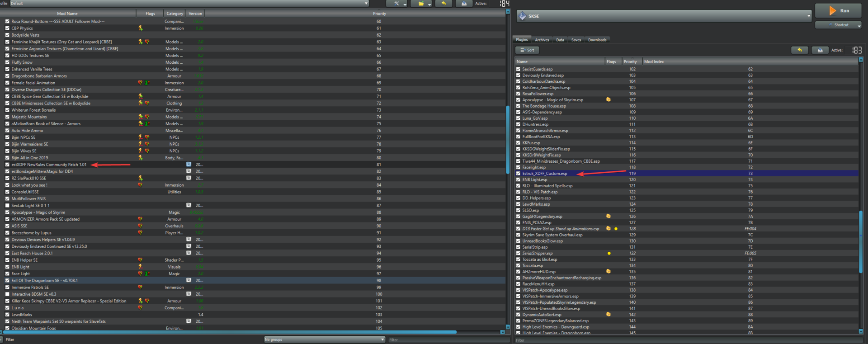Open the Downloads tab
This screenshot has height=344, width=868.
pos(597,40)
